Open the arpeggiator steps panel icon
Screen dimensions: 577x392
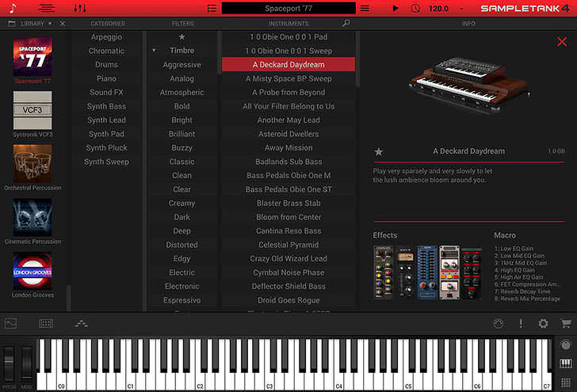(x=81, y=324)
